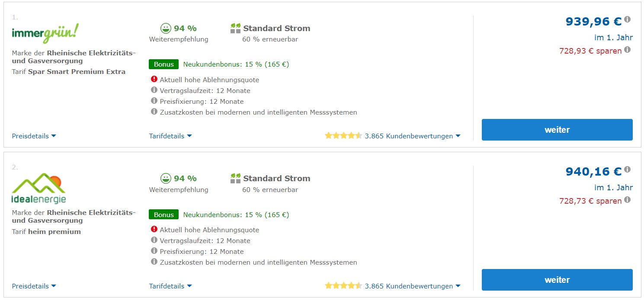Expand Tarifdetails for immergrün offer
The width and height of the screenshot is (644, 301).
(170, 136)
